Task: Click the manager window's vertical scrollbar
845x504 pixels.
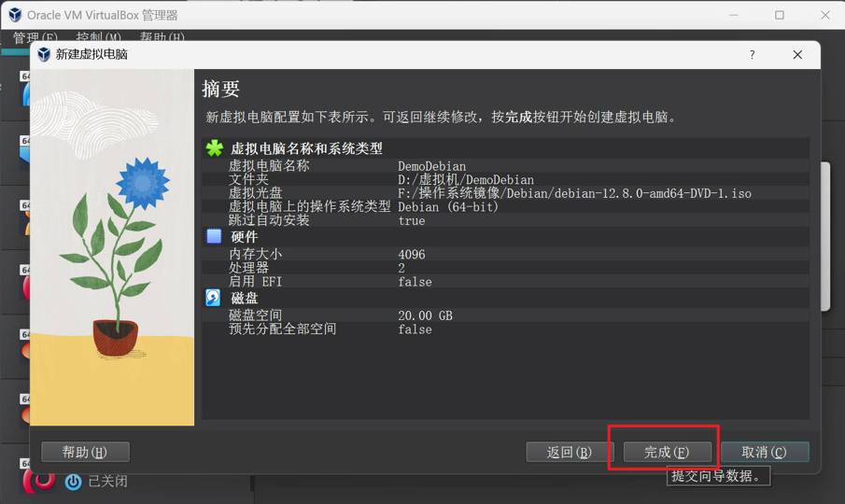Action: point(825,233)
